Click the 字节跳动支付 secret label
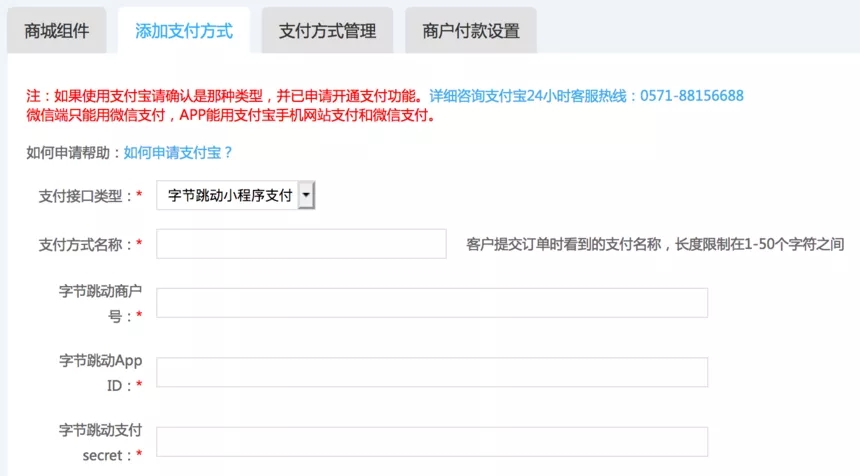The image size is (860, 476). point(100,443)
